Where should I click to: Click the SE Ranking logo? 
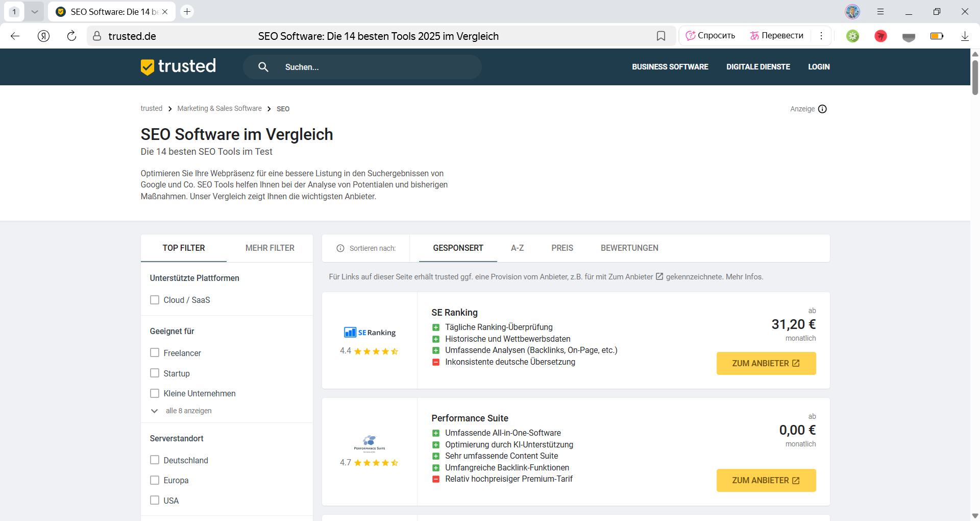pyautogui.click(x=370, y=333)
